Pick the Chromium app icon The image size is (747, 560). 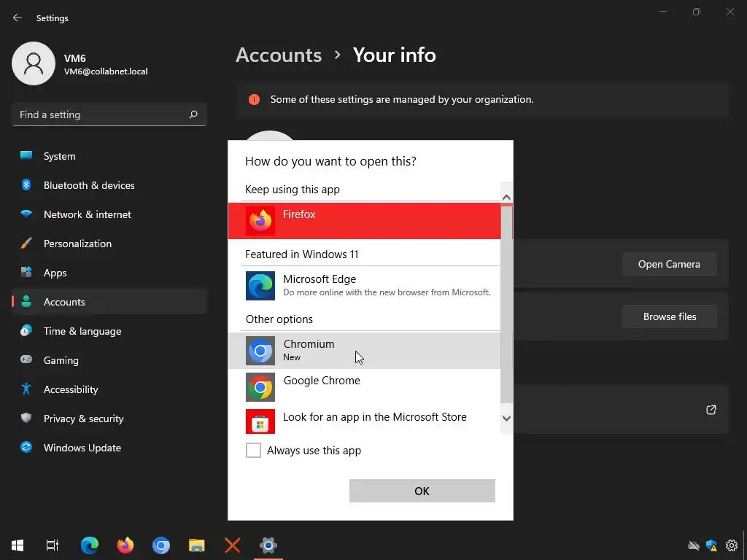(x=260, y=351)
